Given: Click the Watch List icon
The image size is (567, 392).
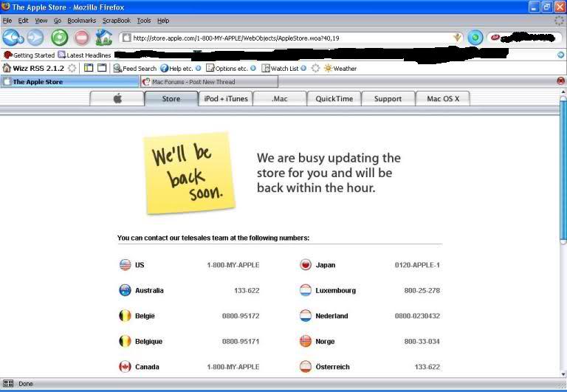Looking at the screenshot, I should 266,68.
